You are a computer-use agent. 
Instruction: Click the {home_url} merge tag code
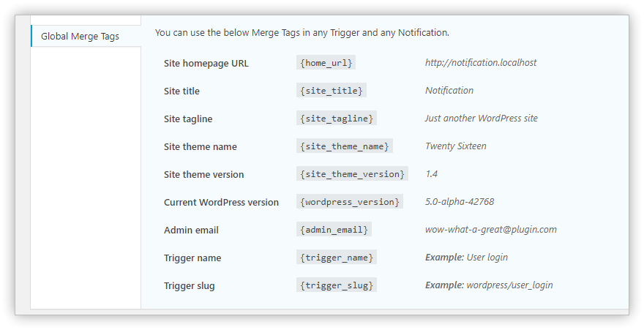[x=326, y=63]
